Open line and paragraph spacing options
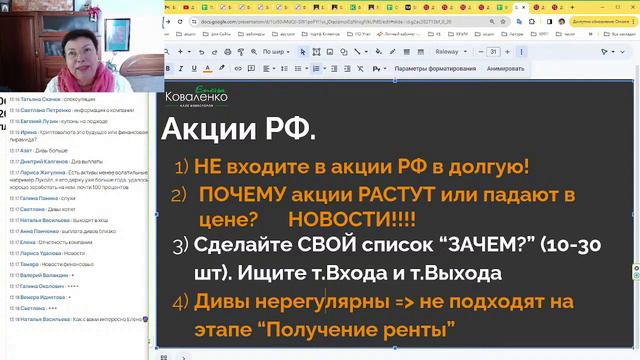The width and height of the screenshot is (640, 360). pos(284,69)
